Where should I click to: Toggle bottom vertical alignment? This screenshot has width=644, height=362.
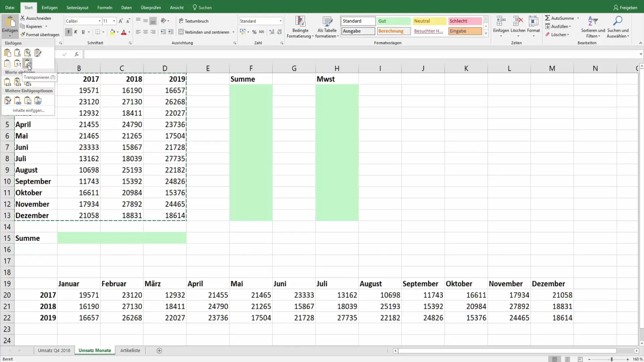point(153,21)
